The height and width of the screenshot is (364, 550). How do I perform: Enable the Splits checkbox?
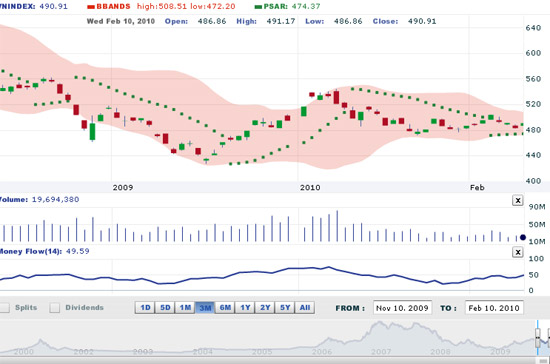click(5, 308)
